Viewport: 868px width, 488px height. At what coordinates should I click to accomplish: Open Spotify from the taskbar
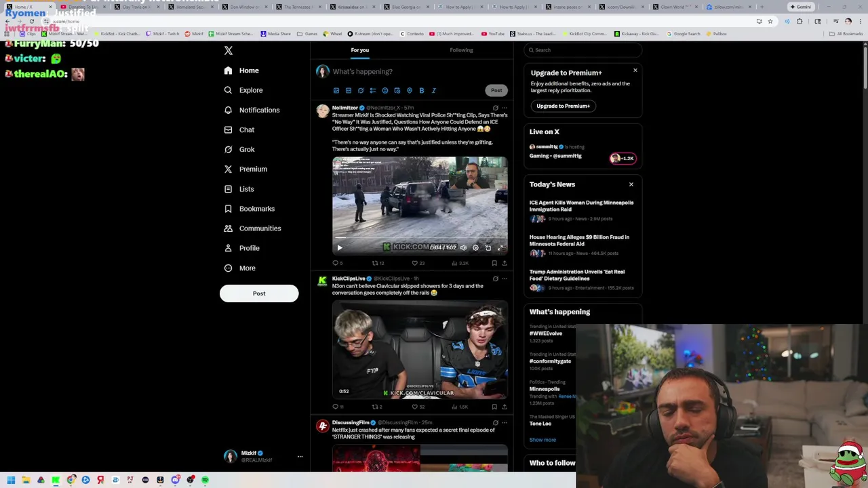coord(205,480)
